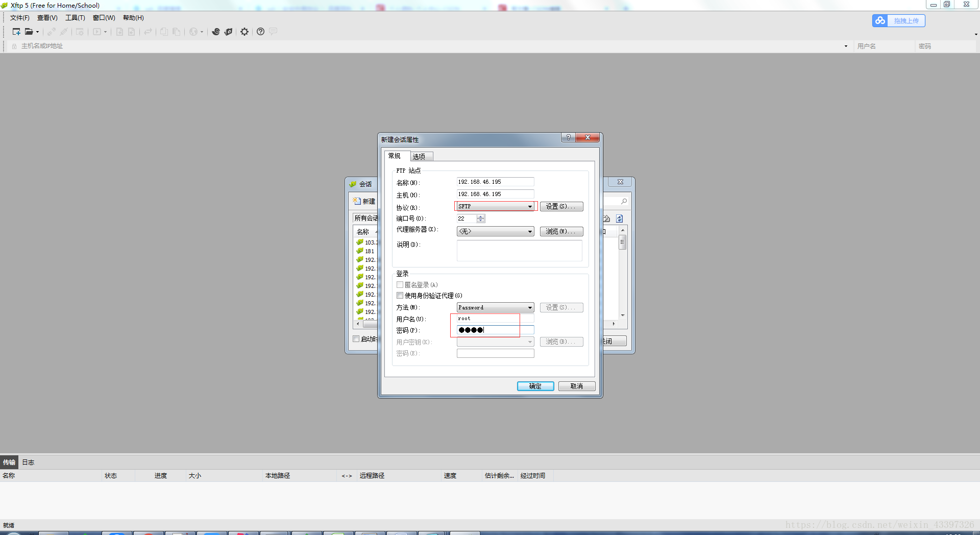Switch to the 传输 tab at the bottom
980x535 pixels.
[9, 462]
